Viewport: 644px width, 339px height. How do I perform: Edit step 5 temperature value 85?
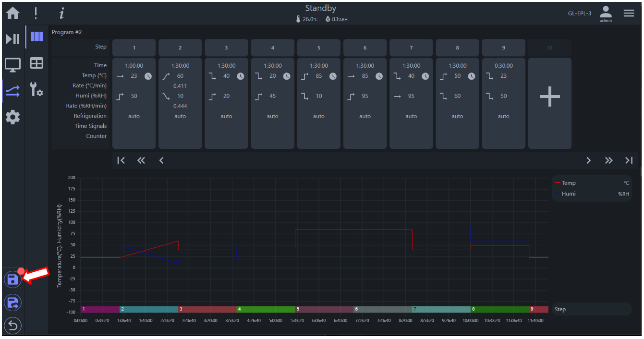(319, 76)
